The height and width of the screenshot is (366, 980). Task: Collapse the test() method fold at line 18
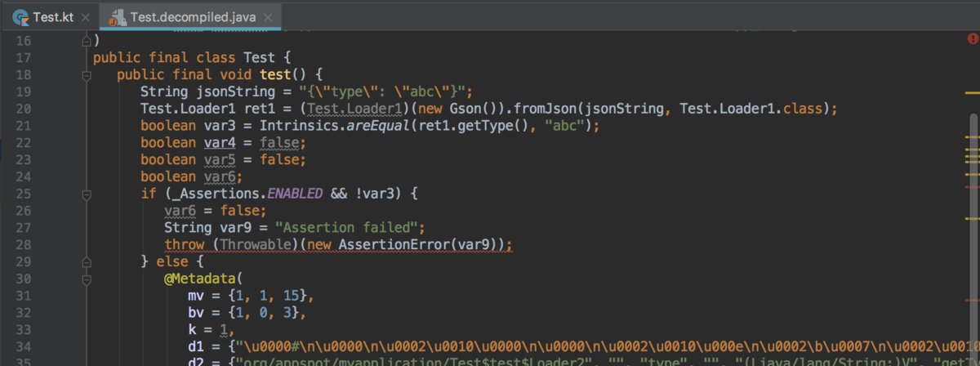86,74
